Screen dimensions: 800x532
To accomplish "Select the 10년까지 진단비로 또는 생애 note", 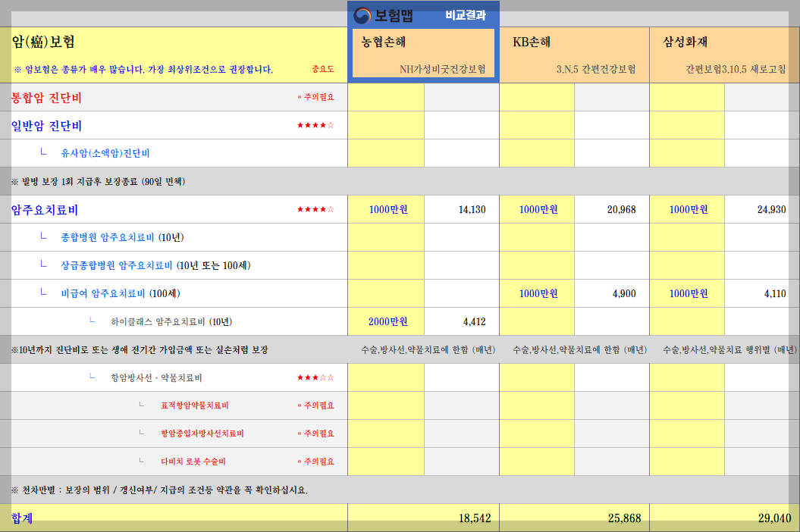I will pyautogui.click(x=140, y=350).
